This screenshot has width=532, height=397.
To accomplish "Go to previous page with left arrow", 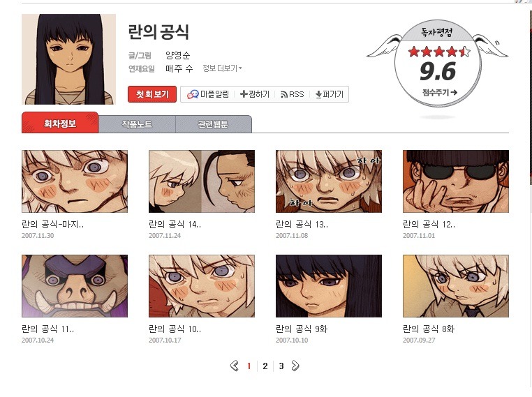I will (x=234, y=366).
